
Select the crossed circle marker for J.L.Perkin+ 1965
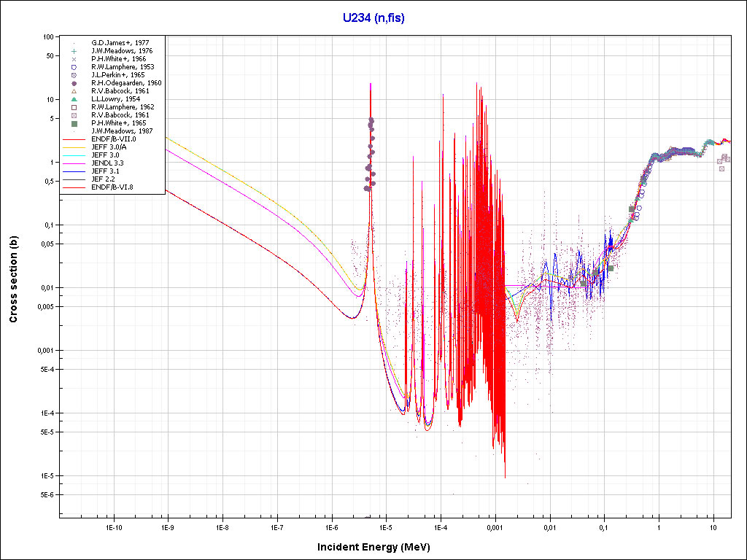click(74, 75)
